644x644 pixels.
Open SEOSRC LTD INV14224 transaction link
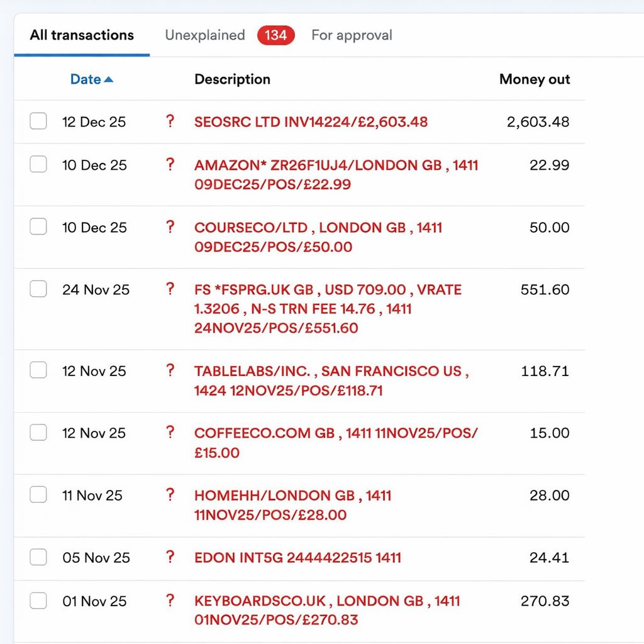311,122
